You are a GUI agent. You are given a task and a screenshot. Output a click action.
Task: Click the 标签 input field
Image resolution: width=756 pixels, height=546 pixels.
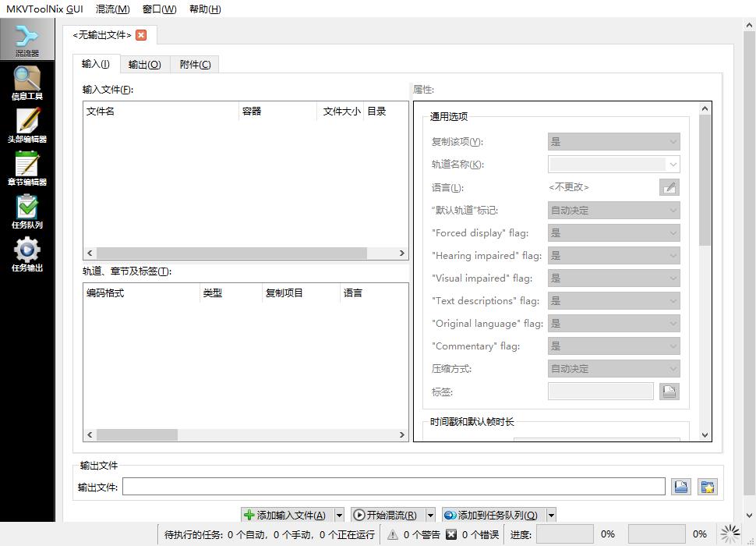tap(601, 392)
